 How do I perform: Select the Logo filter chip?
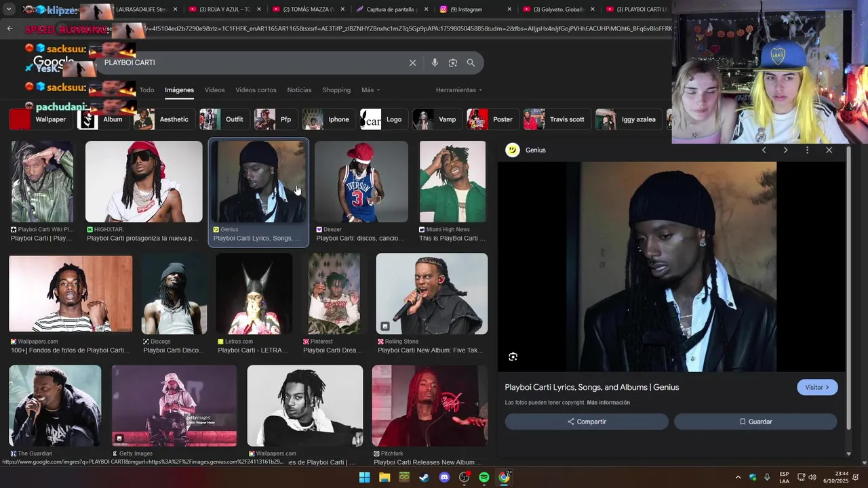(383, 119)
